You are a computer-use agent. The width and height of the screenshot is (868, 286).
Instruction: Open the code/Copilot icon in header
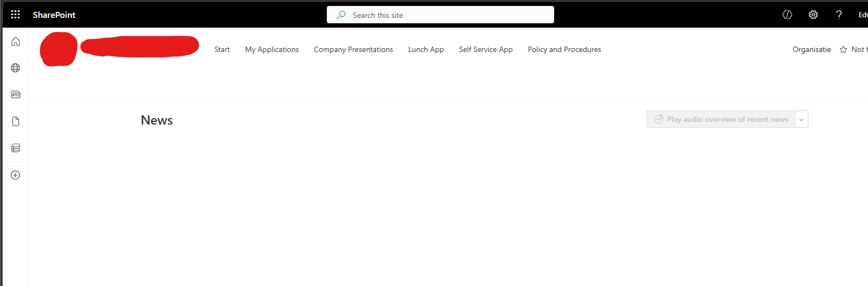(x=787, y=15)
